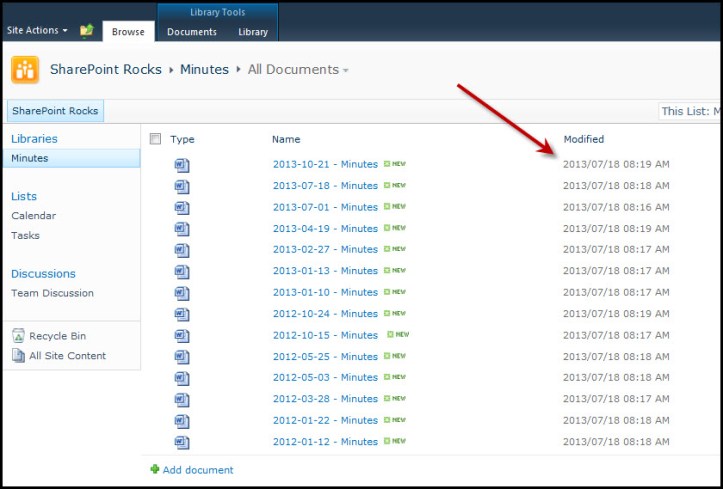This screenshot has width=723, height=489.
Task: Sort by the Modified column header
Action: (x=583, y=139)
